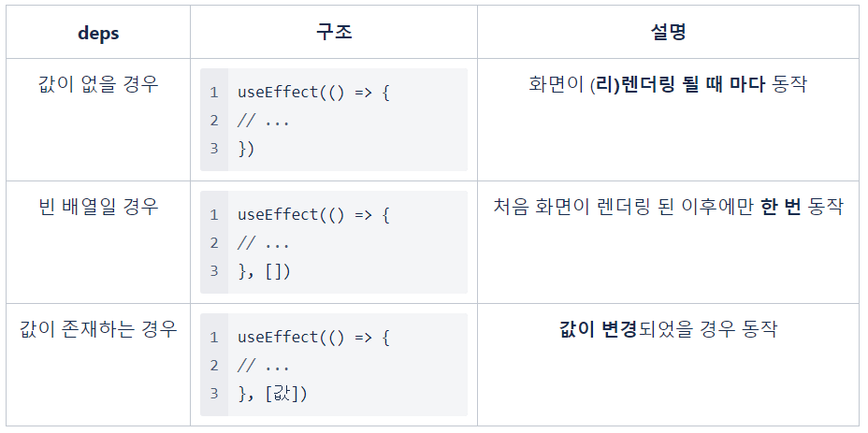The width and height of the screenshot is (868, 433).
Task: Click line number 1 in first code block
Action: (x=214, y=93)
